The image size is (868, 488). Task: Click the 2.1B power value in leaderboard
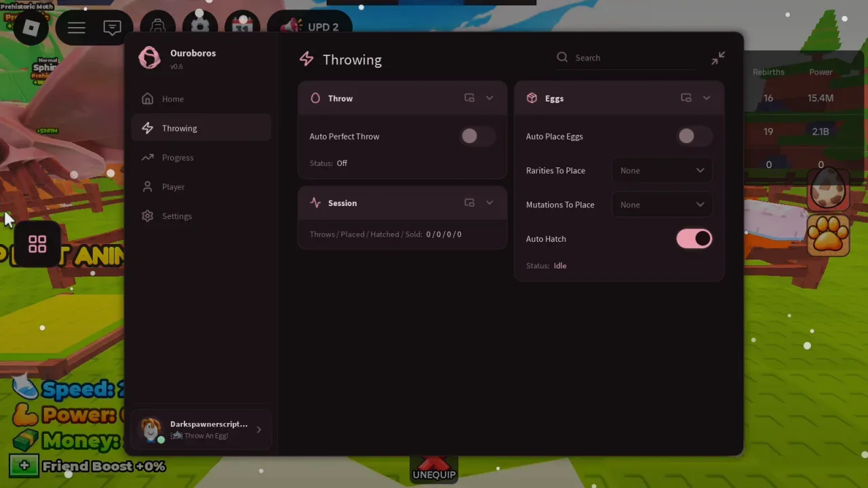821,131
